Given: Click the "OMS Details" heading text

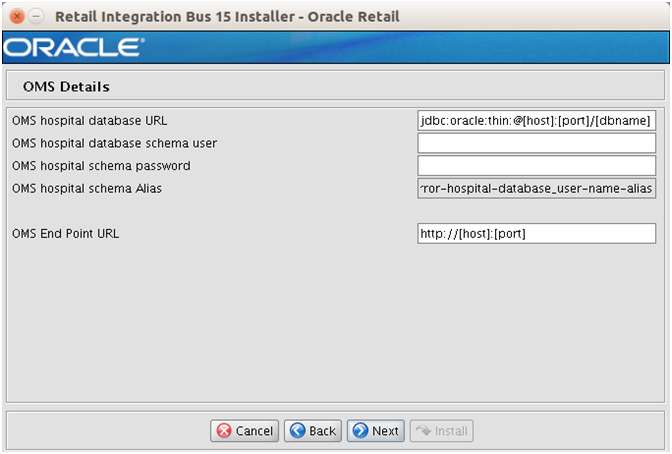Looking at the screenshot, I should click(x=66, y=87).
